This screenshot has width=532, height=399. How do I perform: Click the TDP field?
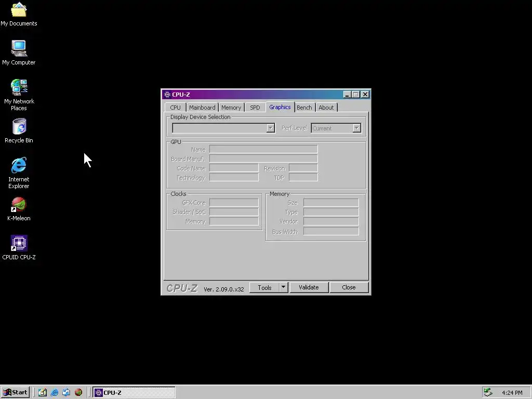[x=303, y=177]
